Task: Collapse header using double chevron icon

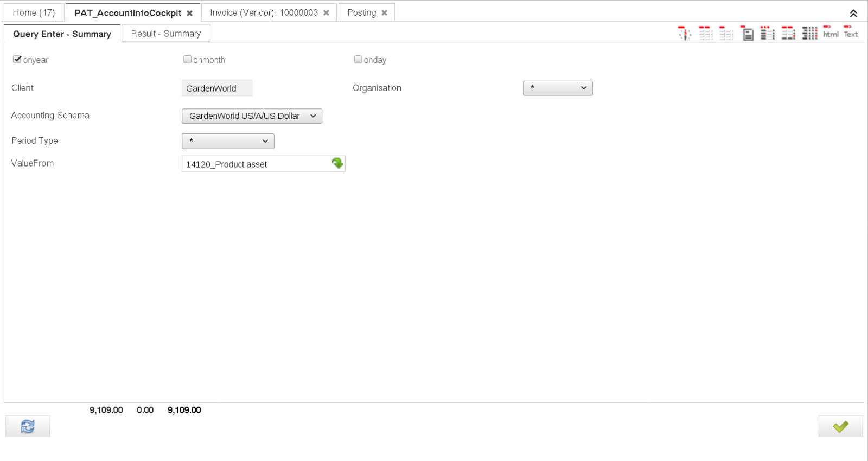Action: 853,13
